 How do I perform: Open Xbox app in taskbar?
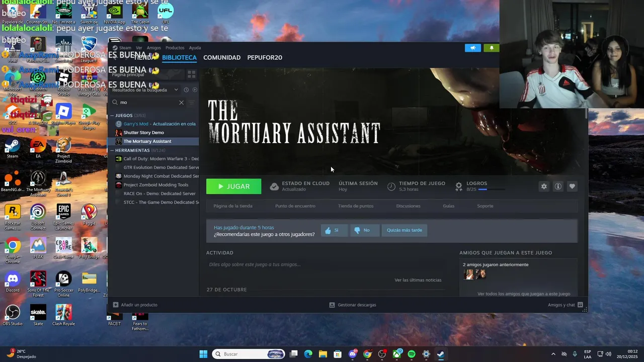[397, 354]
